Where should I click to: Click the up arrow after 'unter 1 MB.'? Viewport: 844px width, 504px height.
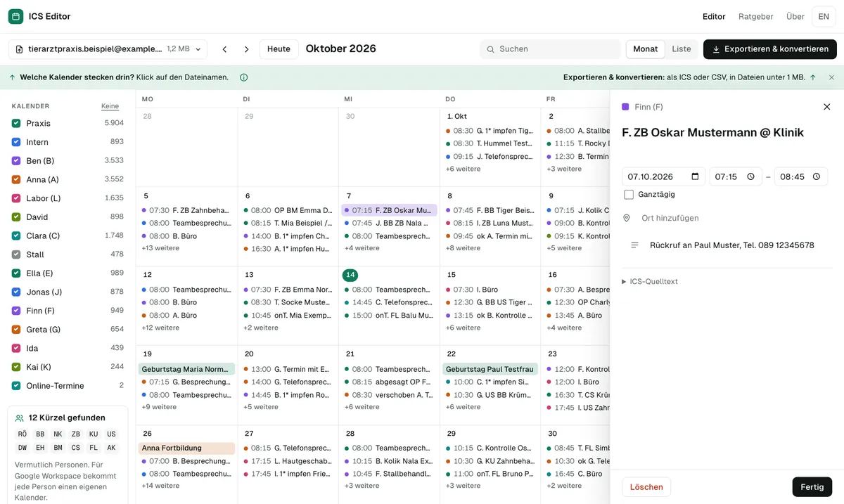[x=813, y=77]
